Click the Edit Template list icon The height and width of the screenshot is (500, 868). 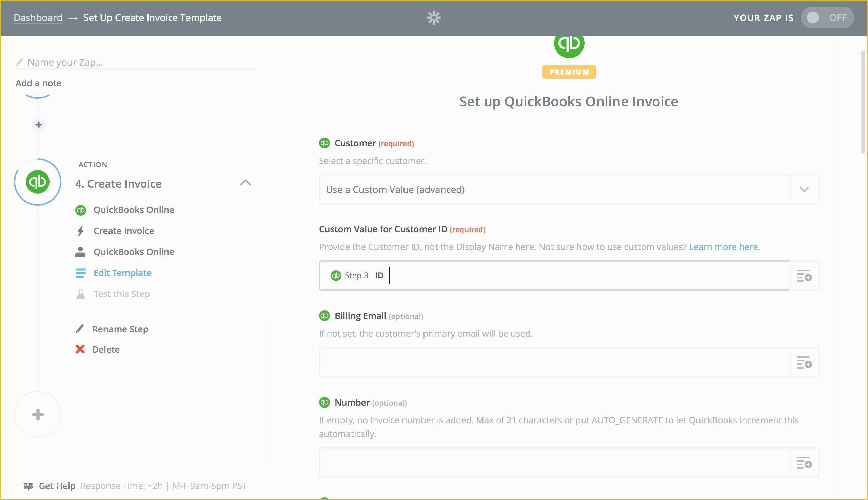(80, 273)
